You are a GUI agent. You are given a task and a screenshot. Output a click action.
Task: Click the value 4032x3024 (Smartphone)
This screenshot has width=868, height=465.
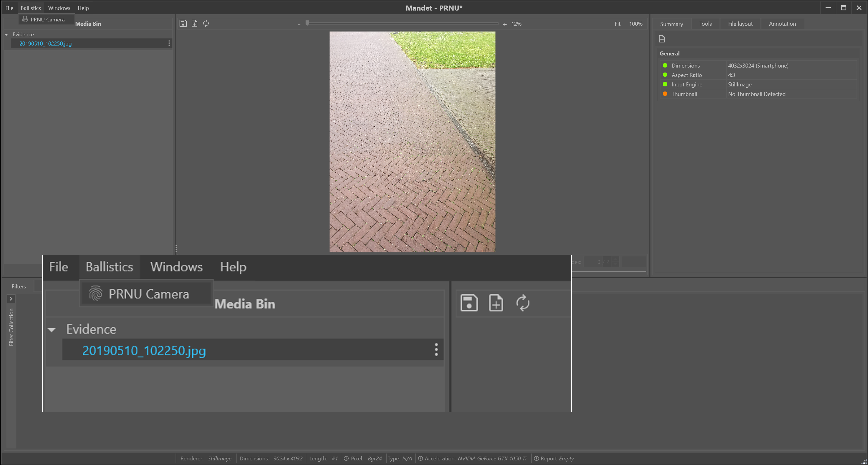click(758, 66)
